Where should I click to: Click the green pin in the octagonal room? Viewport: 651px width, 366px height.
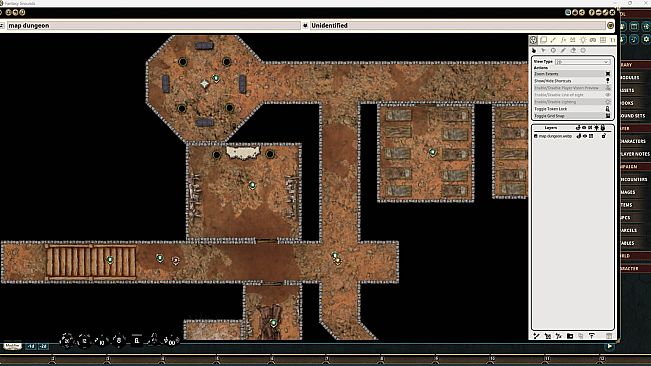(x=216, y=78)
